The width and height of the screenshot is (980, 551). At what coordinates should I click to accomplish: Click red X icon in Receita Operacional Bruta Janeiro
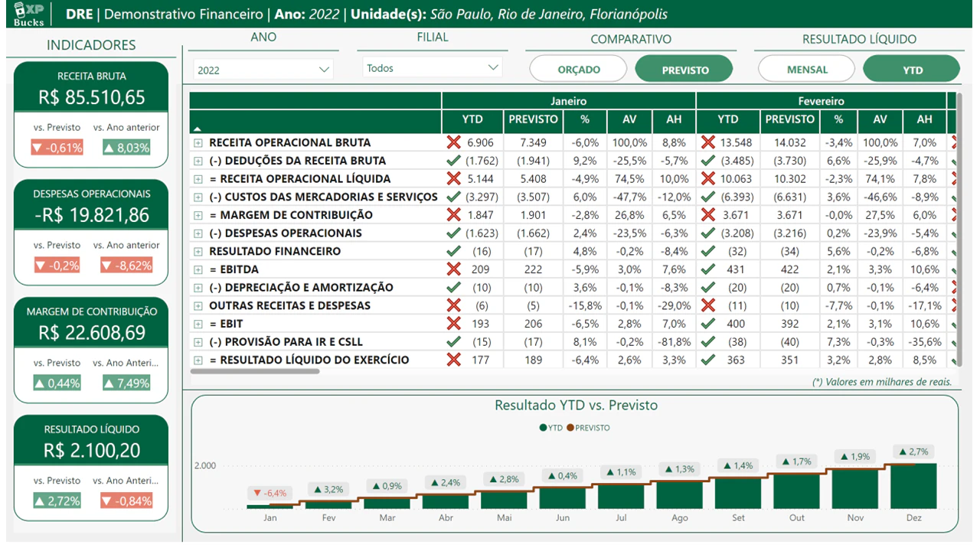coord(454,142)
